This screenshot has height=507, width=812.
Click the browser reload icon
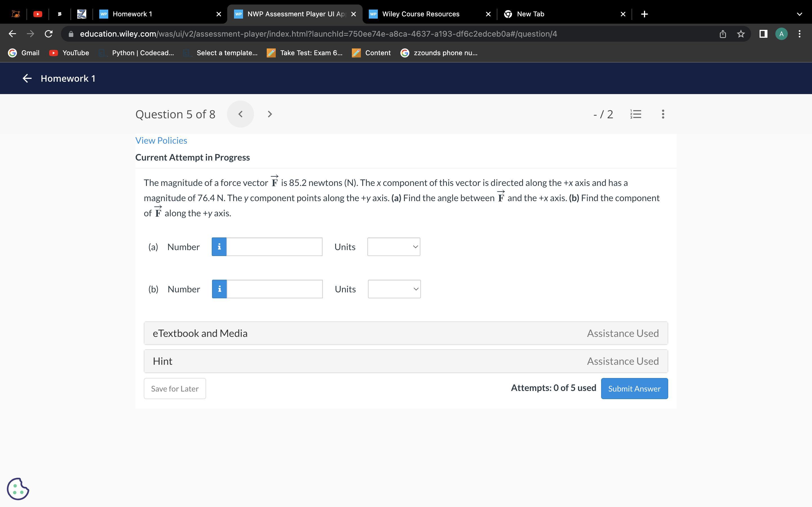49,34
